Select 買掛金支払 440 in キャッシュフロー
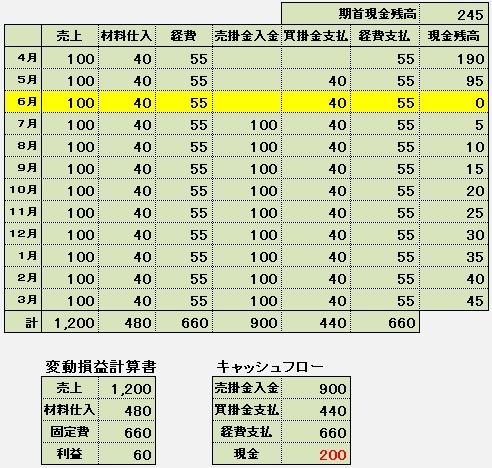The height and width of the screenshot is (468, 492). click(x=316, y=410)
